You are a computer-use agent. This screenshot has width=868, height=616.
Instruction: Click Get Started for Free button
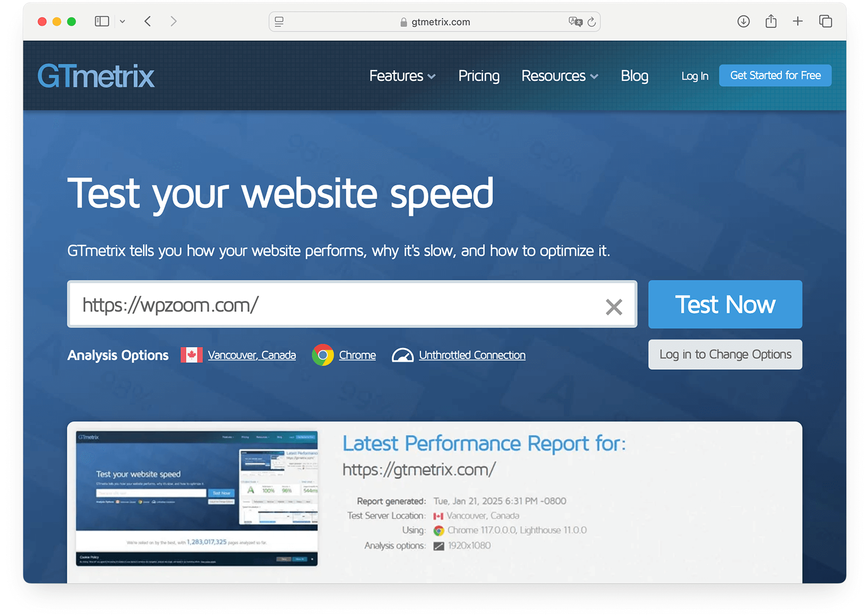[x=775, y=75]
